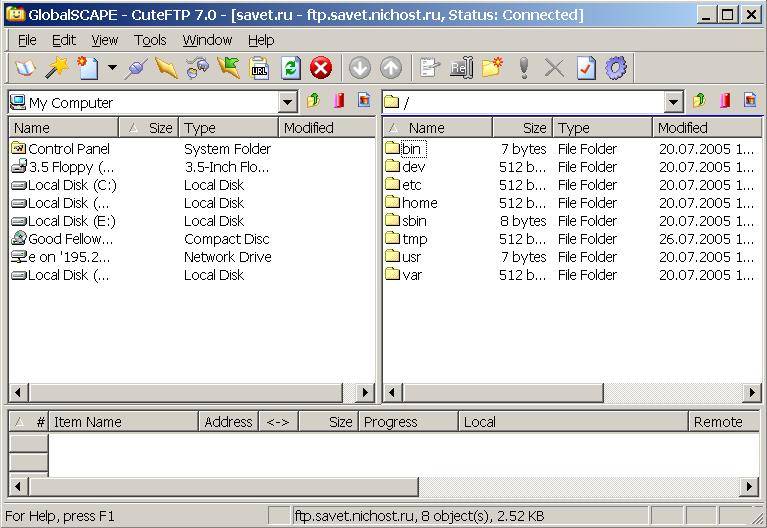Click the Edit file icon
Screen dimensions: 767x528
click(x=429, y=68)
